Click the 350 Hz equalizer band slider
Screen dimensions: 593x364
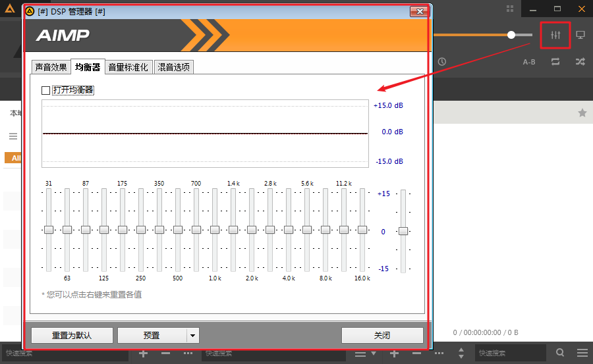tap(159, 230)
